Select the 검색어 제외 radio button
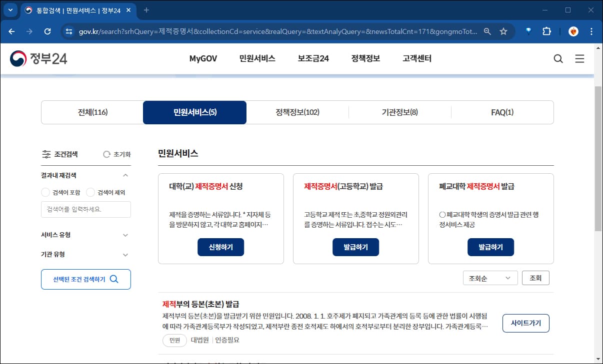603x364 pixels. point(90,192)
